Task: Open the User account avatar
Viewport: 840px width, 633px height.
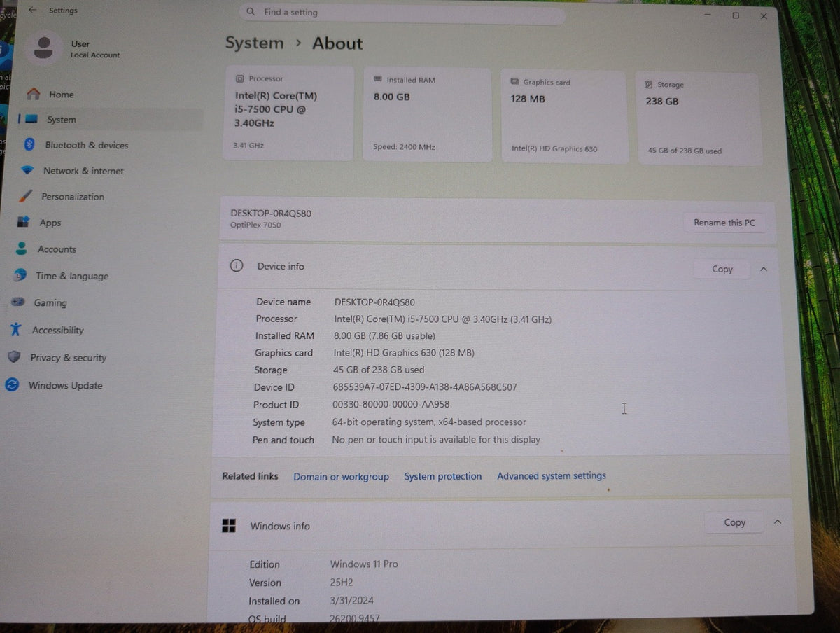Action: point(43,48)
